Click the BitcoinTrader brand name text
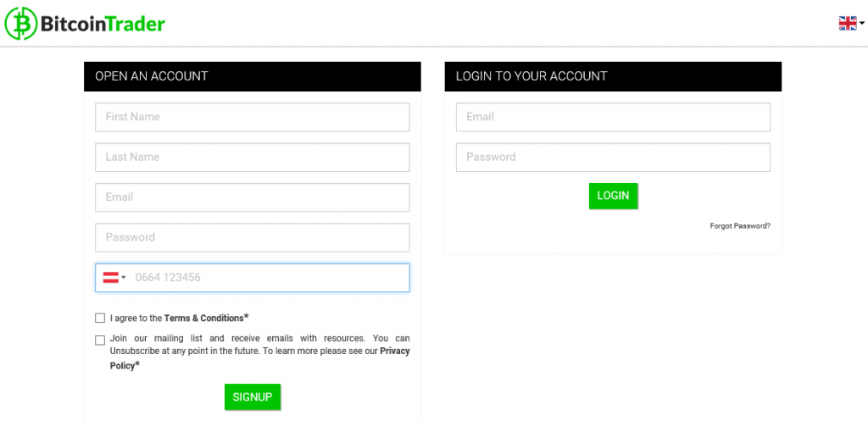This screenshot has width=868, height=421. point(103,24)
